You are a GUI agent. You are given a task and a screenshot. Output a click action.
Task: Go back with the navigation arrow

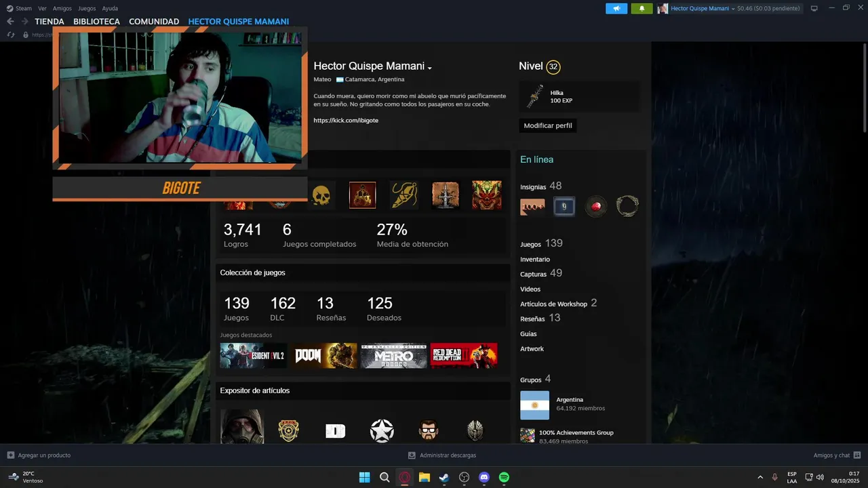pos(10,21)
